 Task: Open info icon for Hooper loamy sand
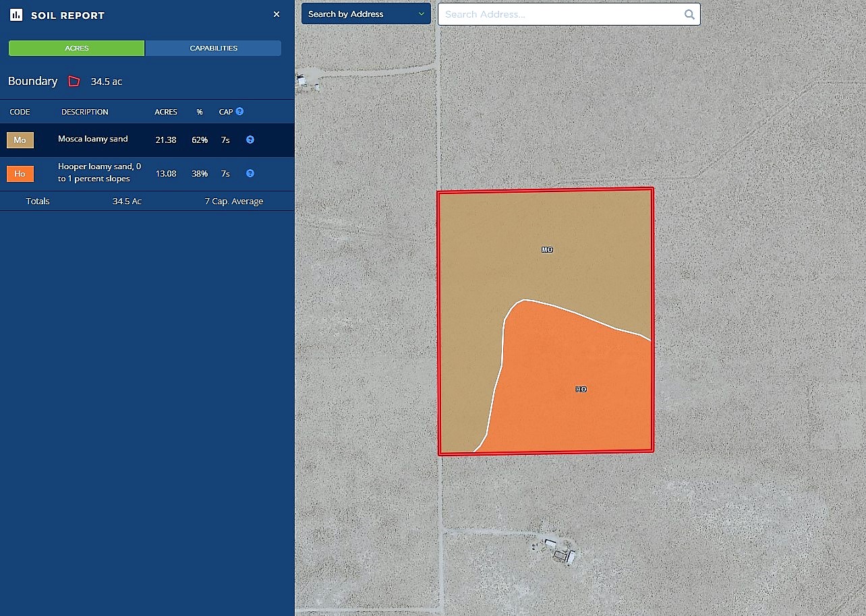250,174
